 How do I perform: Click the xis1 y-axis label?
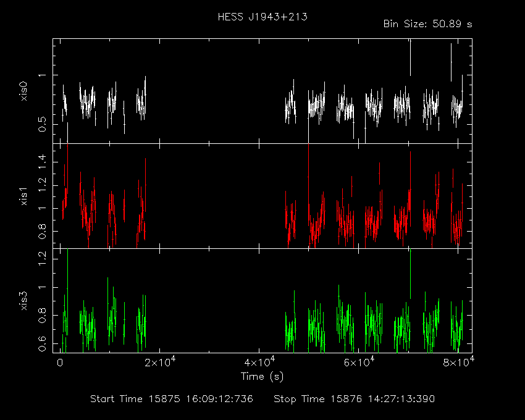[x=23, y=196]
